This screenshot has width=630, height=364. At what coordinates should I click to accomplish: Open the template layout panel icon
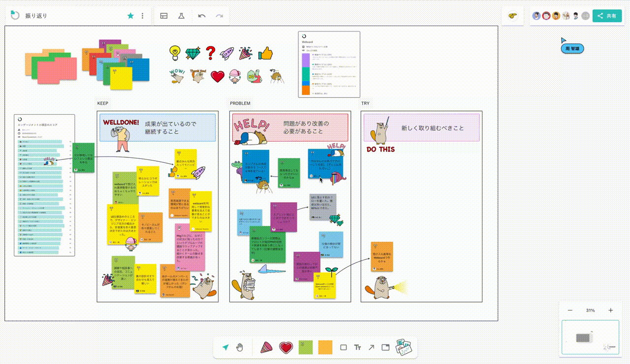click(x=164, y=16)
